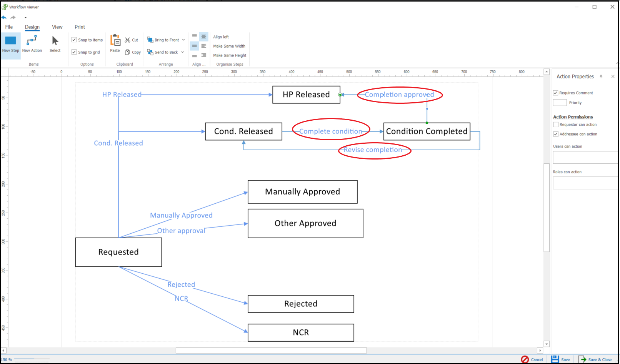
Task: Toggle the Snap to items checkbox
Action: 74,40
